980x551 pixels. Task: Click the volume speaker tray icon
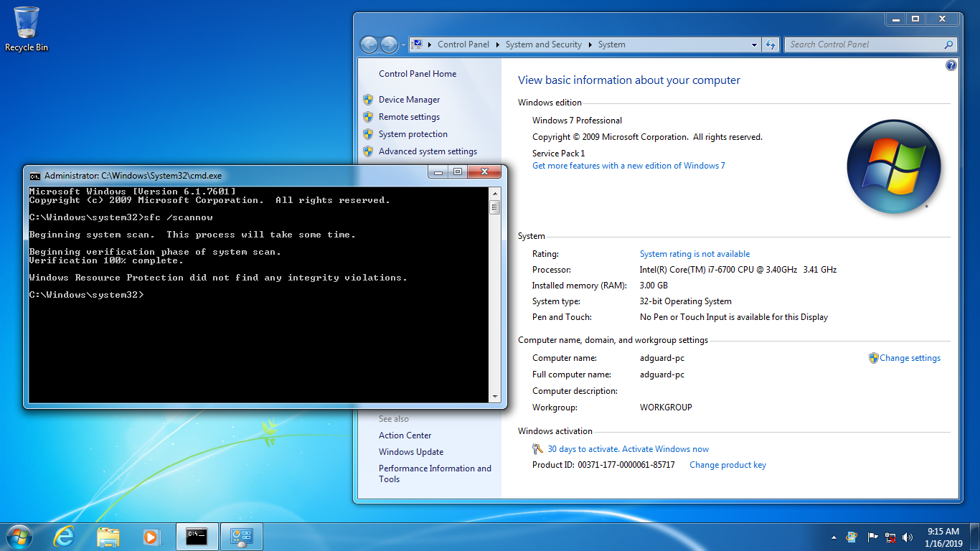(x=908, y=537)
